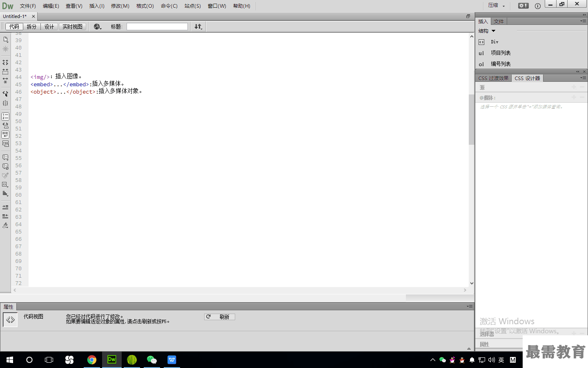588x368 pixels.
Task: Open the 命令(C) menu
Action: coord(169,6)
